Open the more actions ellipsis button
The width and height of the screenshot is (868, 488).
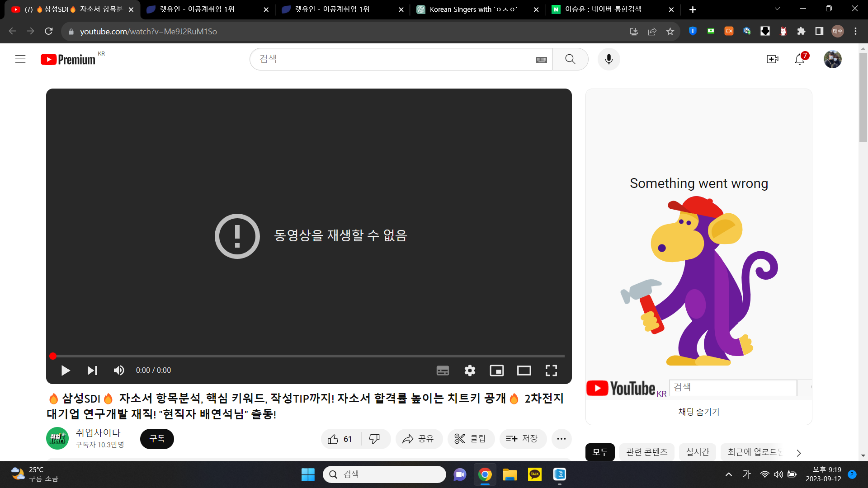click(x=561, y=439)
